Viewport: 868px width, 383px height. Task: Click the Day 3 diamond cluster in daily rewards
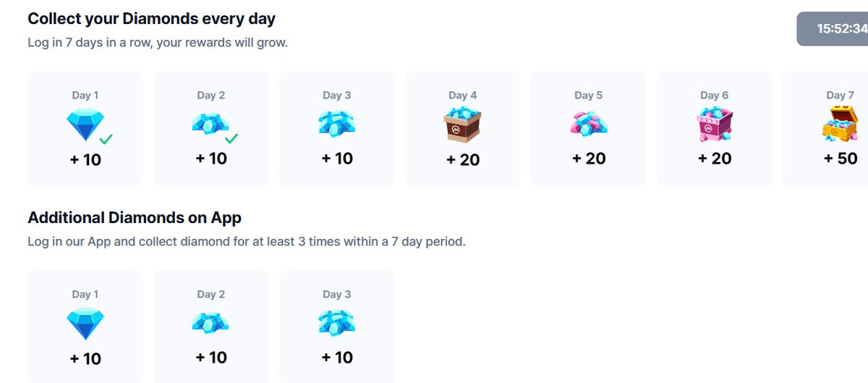coord(336,124)
